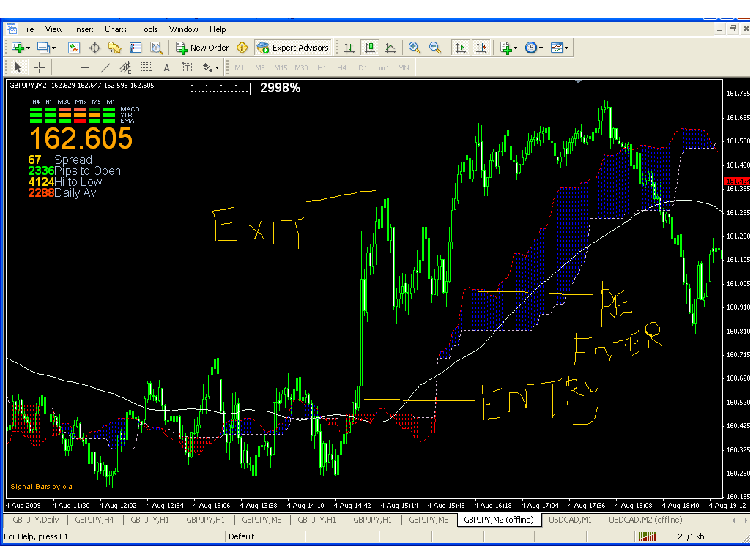The width and height of the screenshot is (756, 546).
Task: Select the Text label tool
Action: pyautogui.click(x=167, y=67)
